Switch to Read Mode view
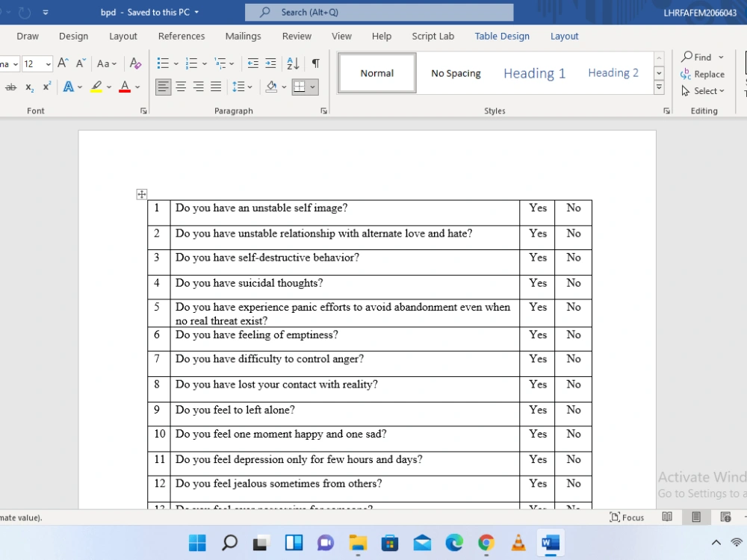 [x=667, y=517]
